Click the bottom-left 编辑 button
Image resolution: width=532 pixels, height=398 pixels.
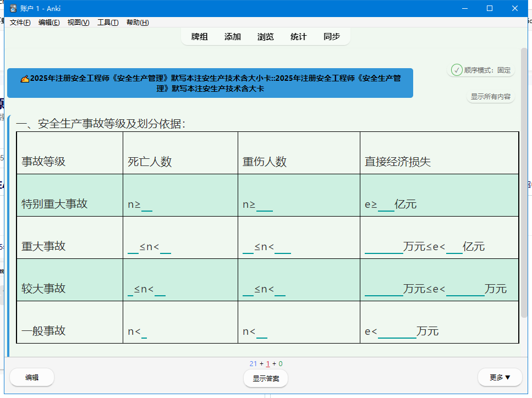[x=32, y=377]
